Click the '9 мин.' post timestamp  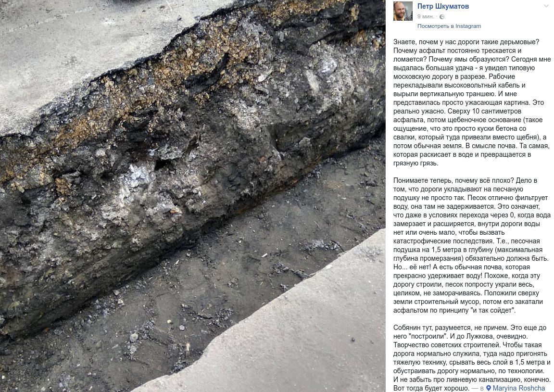click(x=426, y=17)
